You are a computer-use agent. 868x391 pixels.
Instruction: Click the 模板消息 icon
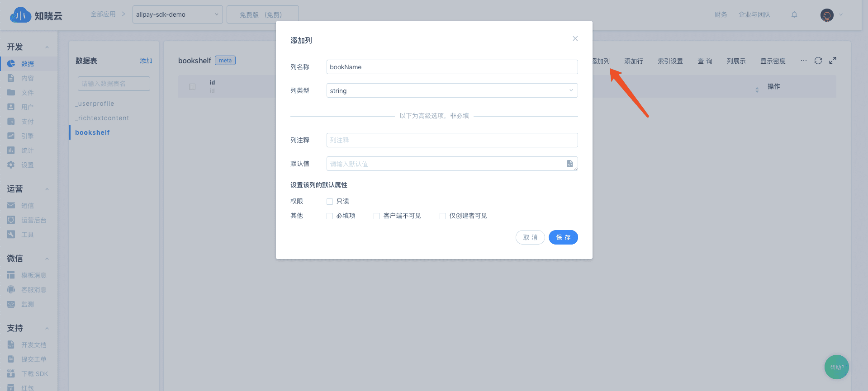pos(11,275)
